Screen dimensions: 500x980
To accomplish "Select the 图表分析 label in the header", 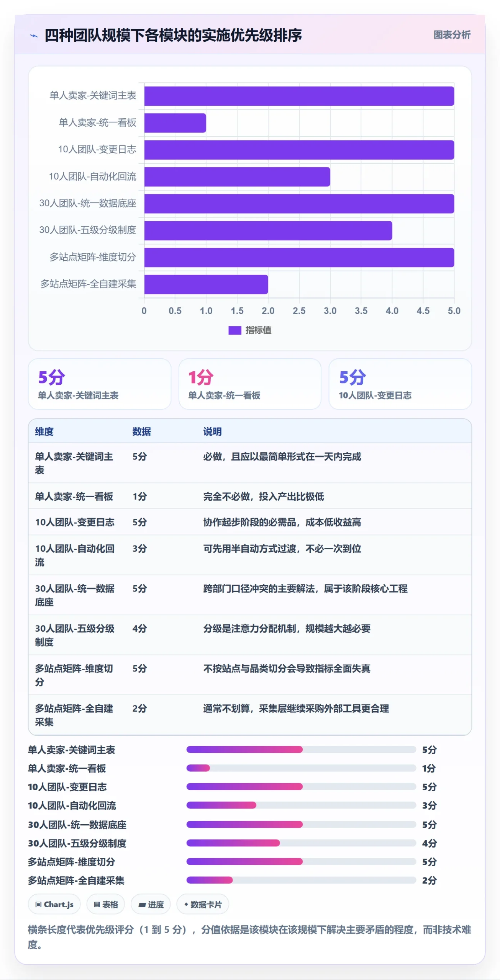I will [x=452, y=35].
